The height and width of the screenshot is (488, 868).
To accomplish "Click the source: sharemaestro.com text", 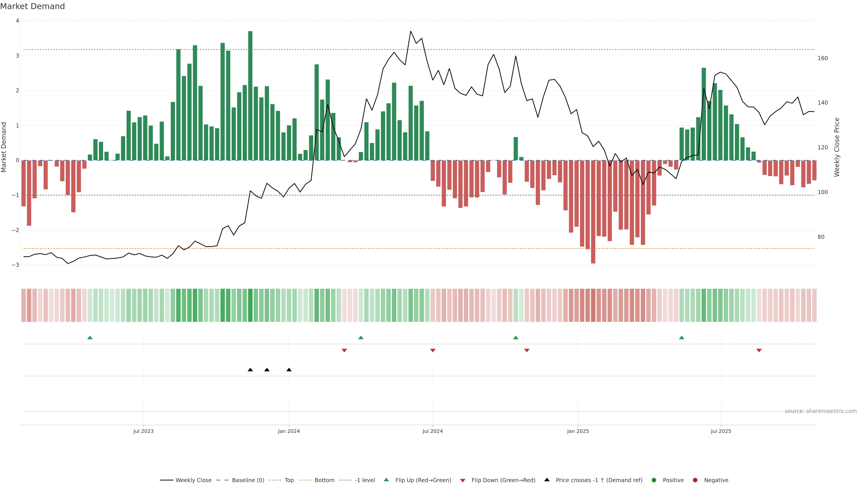I will (x=821, y=411).
